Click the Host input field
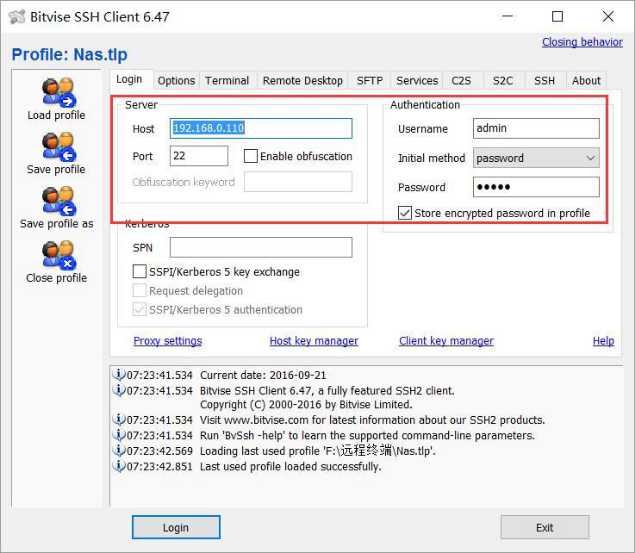The height and width of the screenshot is (553, 635). point(261,128)
